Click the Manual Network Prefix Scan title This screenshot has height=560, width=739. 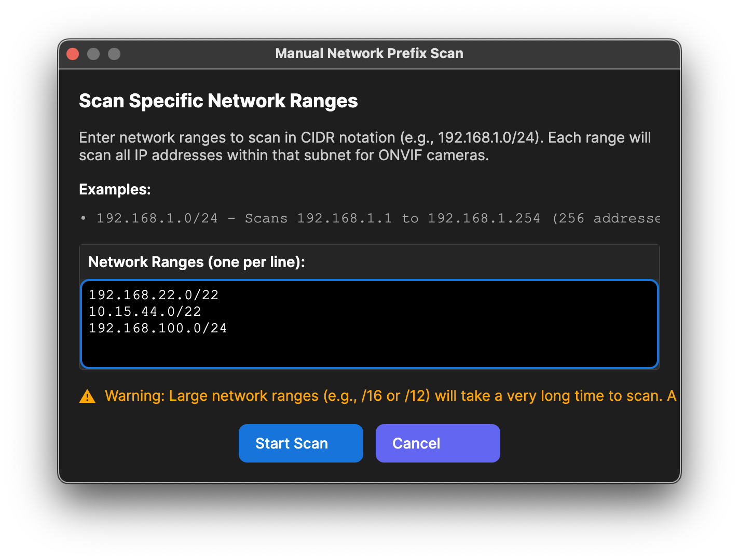[x=369, y=54]
